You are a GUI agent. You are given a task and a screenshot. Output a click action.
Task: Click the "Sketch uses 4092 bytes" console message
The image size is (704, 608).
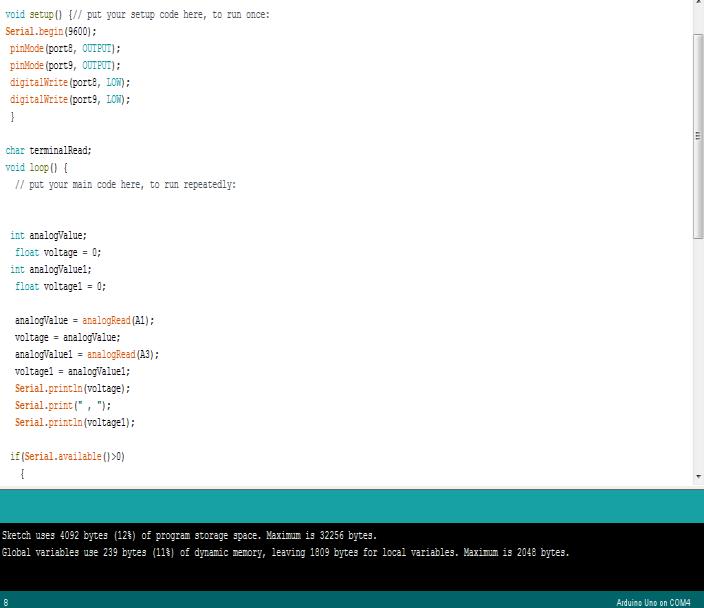coord(189,535)
